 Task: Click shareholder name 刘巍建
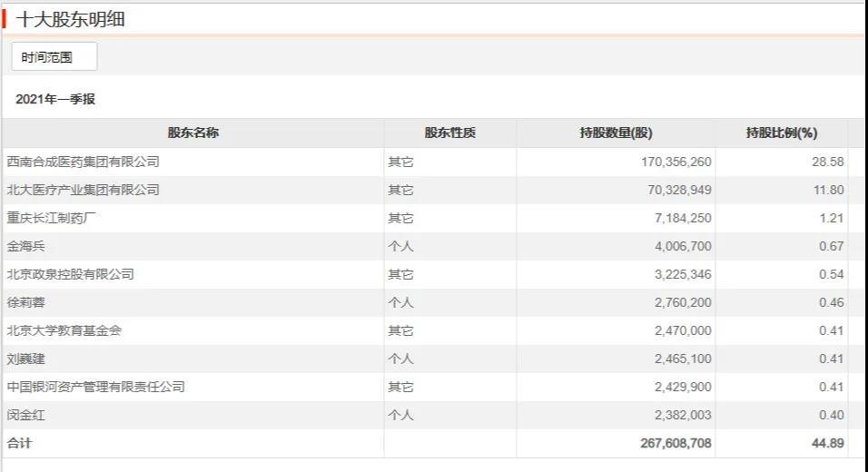(26, 359)
